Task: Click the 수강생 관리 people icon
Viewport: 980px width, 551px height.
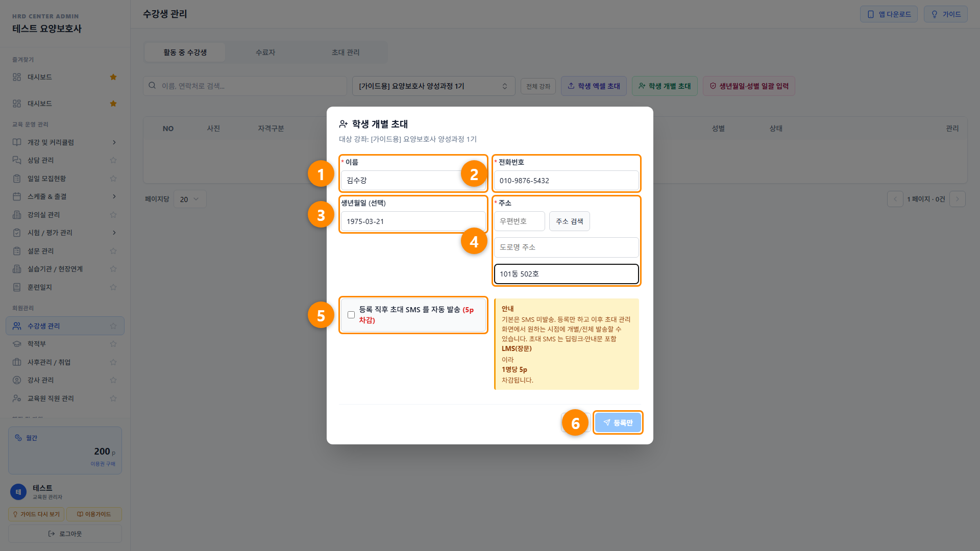Action: point(17,326)
